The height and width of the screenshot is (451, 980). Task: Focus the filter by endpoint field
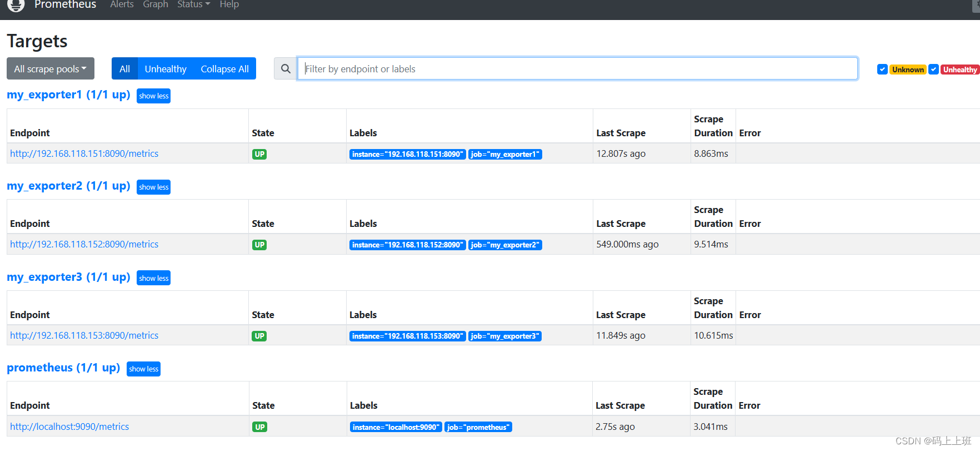coord(578,68)
